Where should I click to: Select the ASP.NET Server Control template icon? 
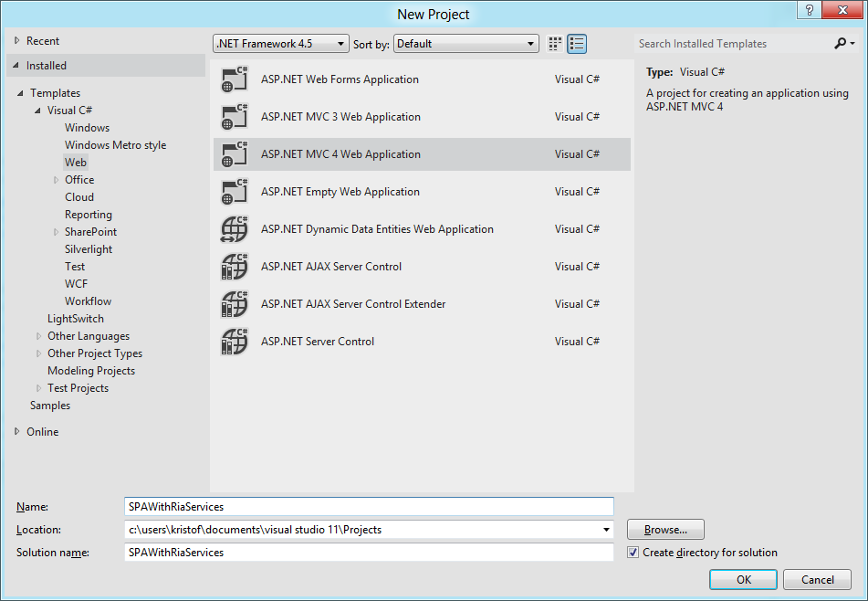[235, 341]
